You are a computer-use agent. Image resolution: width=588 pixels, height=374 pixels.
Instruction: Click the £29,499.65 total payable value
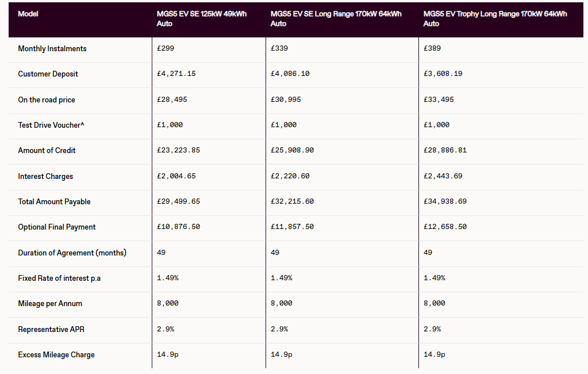pyautogui.click(x=179, y=201)
